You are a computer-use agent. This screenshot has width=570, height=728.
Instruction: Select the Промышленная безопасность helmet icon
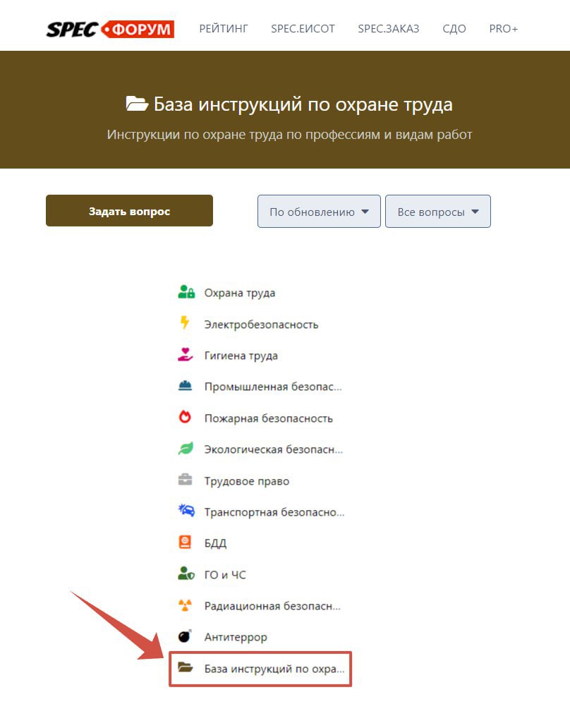point(185,386)
